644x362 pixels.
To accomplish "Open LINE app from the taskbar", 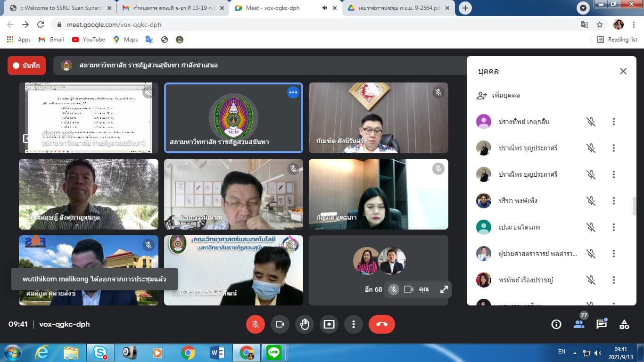I will [274, 353].
